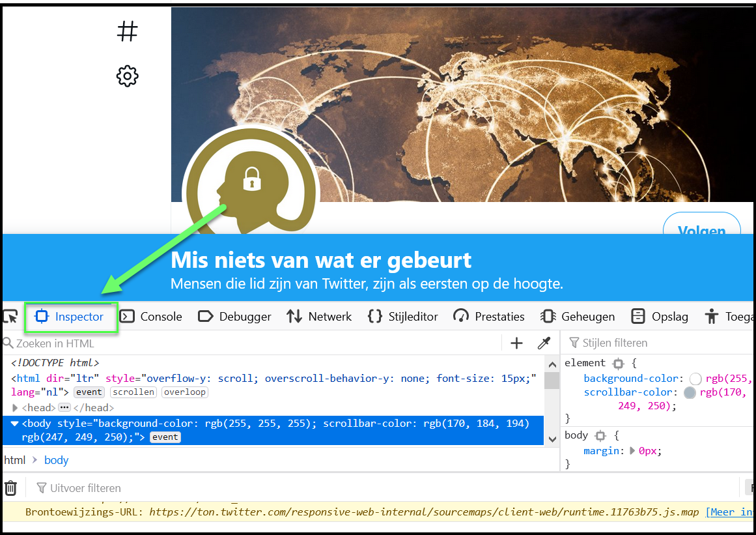The width and height of the screenshot is (756, 535).
Task: Toggle the event badge on the body element
Action: tap(165, 437)
